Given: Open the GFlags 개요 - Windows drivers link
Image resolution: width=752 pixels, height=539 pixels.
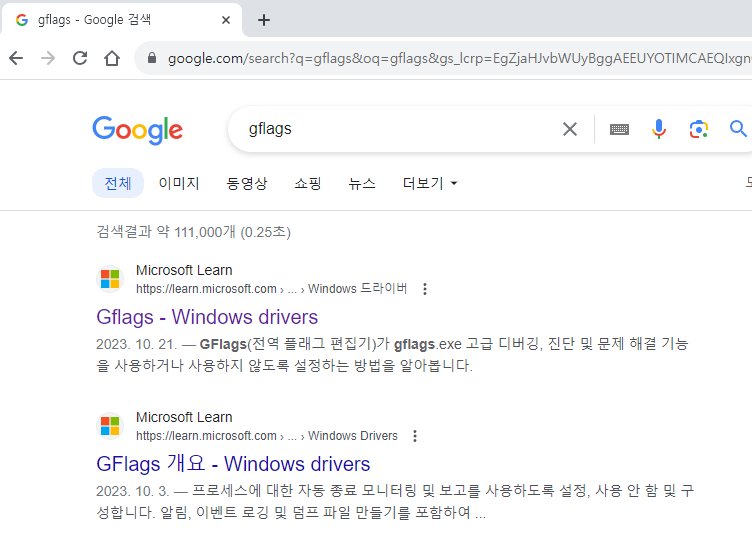Looking at the screenshot, I should [233, 464].
